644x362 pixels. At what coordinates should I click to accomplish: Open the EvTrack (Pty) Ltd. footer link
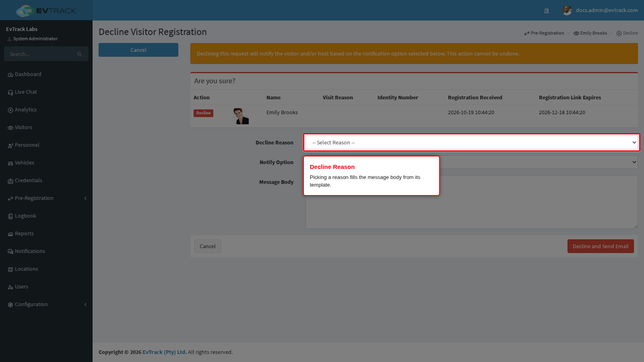coord(165,352)
